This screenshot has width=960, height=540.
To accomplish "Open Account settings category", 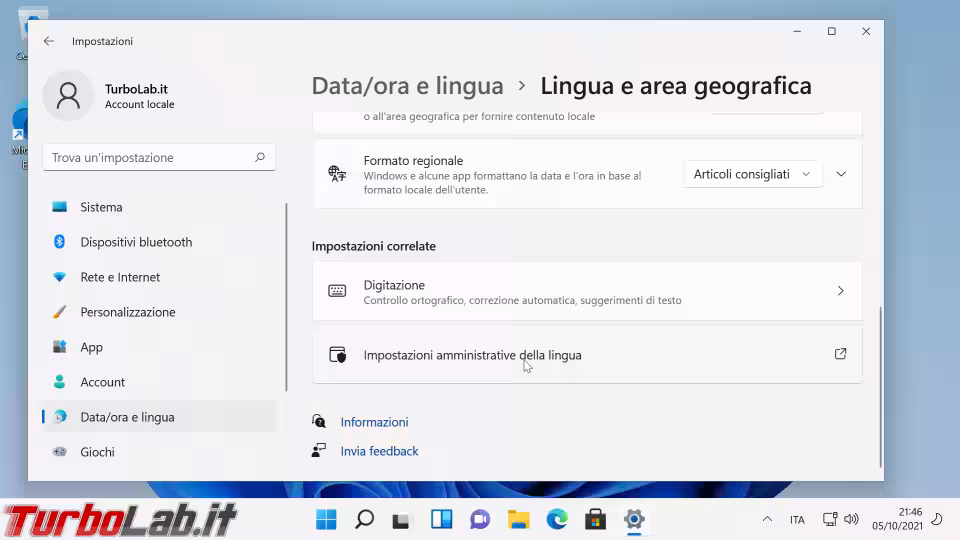I will 159,381.
